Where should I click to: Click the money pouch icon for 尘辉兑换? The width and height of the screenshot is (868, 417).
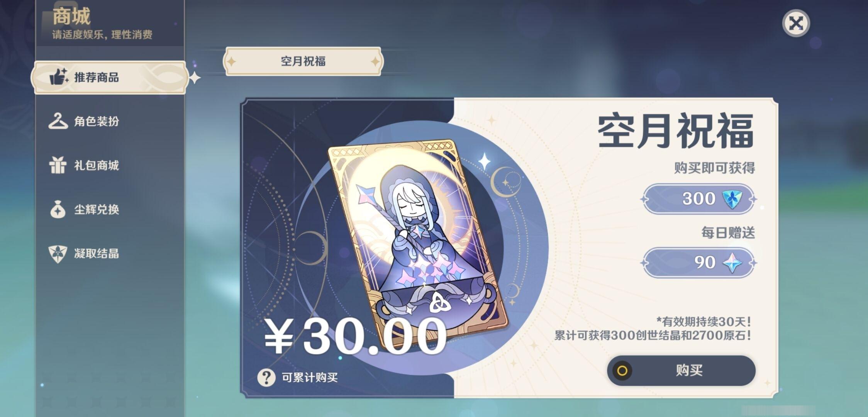[x=58, y=209]
